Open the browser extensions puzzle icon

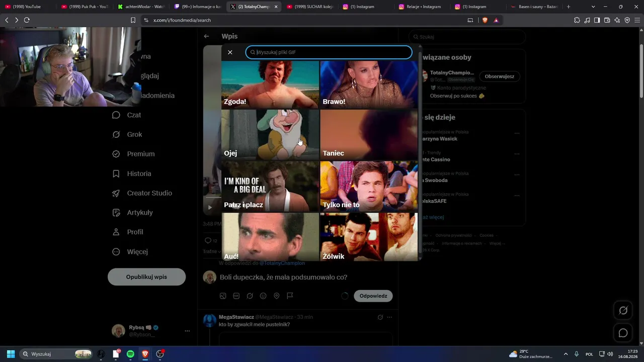[x=577, y=20]
